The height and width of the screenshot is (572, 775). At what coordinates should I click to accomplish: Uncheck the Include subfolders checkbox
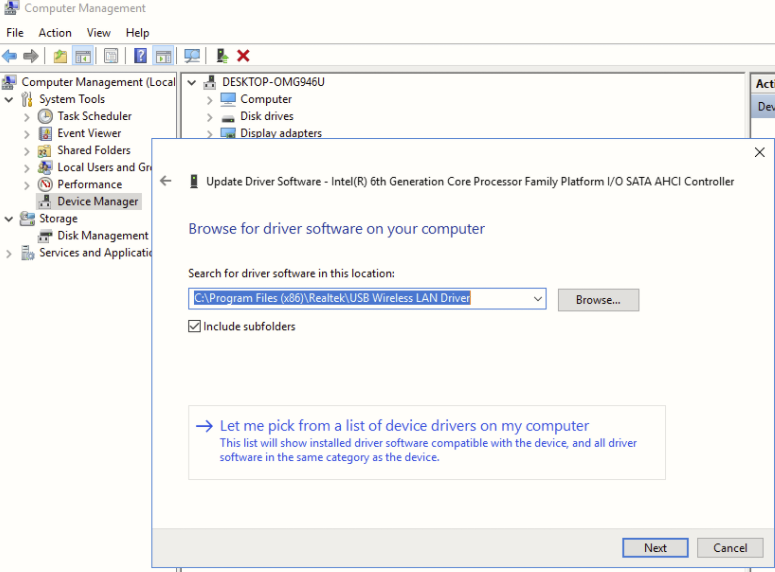[195, 326]
